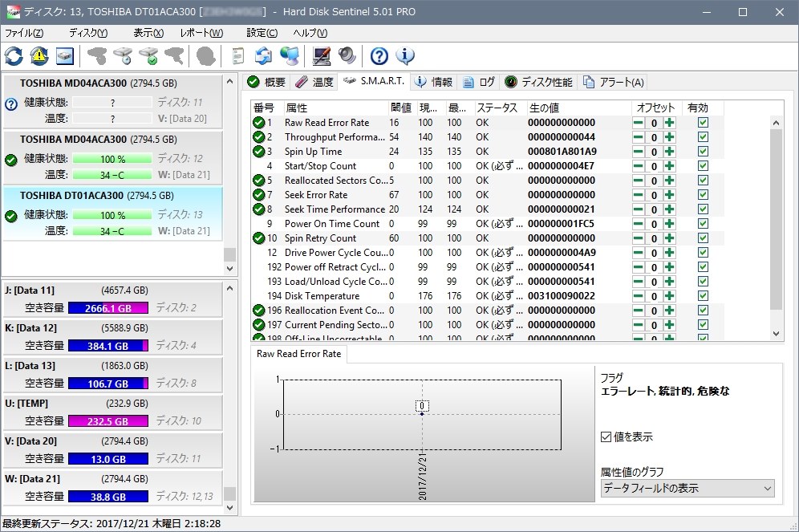Sort by the 閾値 column header
Screen dimensions: 799x532
(402, 108)
